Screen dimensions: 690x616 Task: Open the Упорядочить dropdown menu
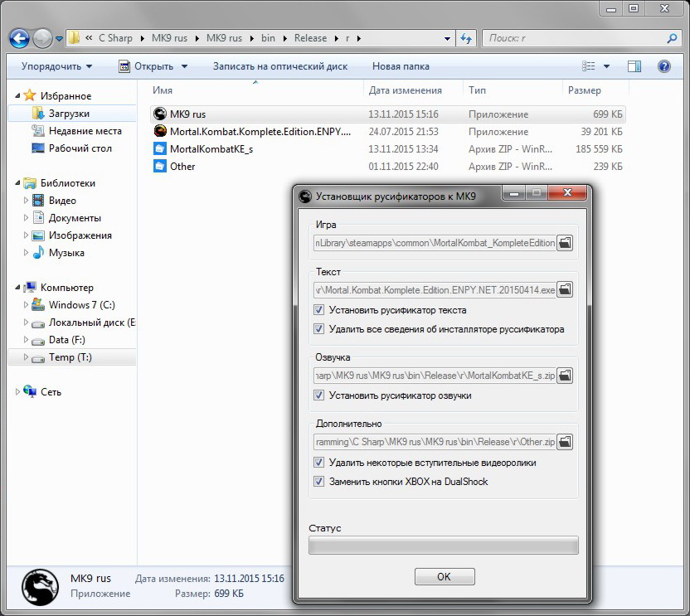pyautogui.click(x=56, y=66)
